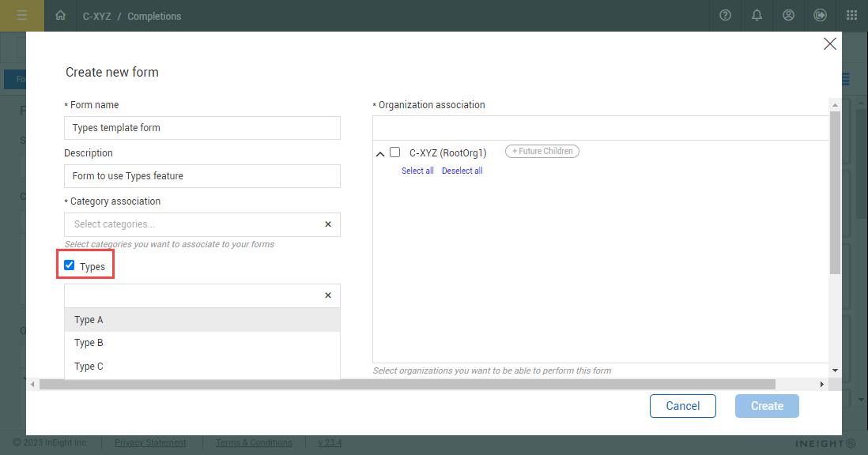The image size is (868, 455).
Task: Open the user account profile icon
Action: tap(788, 15)
